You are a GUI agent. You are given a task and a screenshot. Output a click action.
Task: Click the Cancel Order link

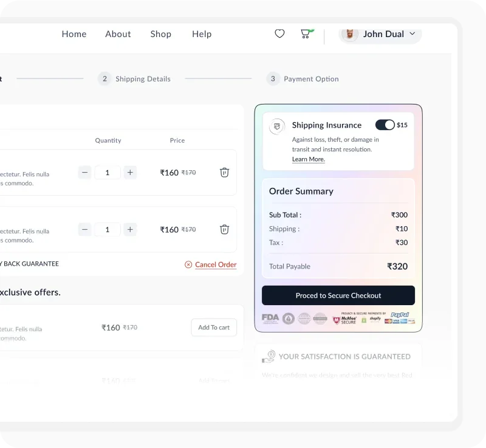tap(216, 264)
